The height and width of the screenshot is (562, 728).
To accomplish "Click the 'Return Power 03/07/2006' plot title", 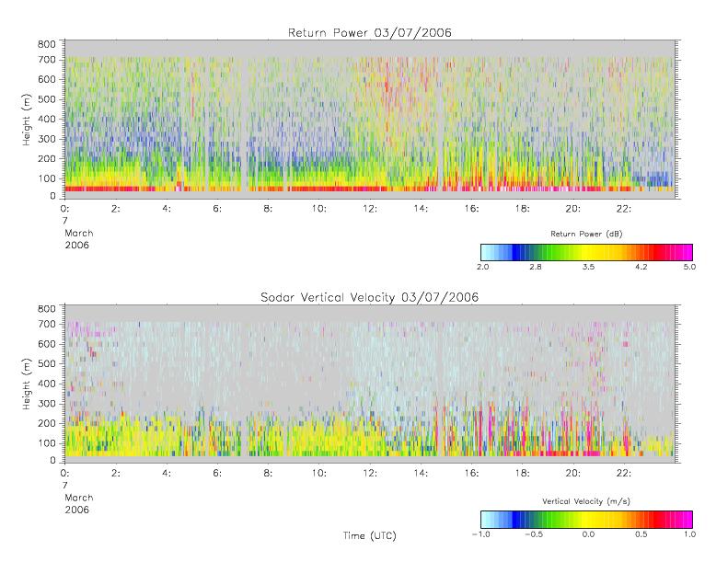I will 370,33.
